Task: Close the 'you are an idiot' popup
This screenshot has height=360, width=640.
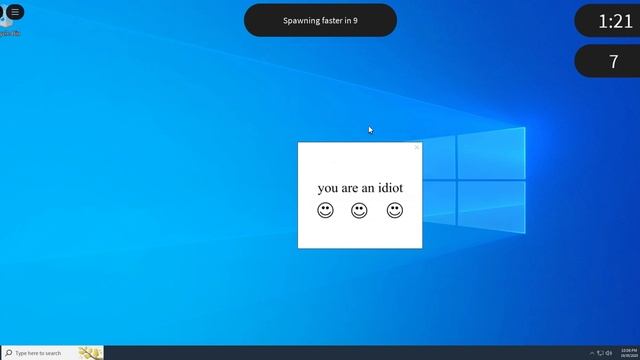Action: [416, 147]
